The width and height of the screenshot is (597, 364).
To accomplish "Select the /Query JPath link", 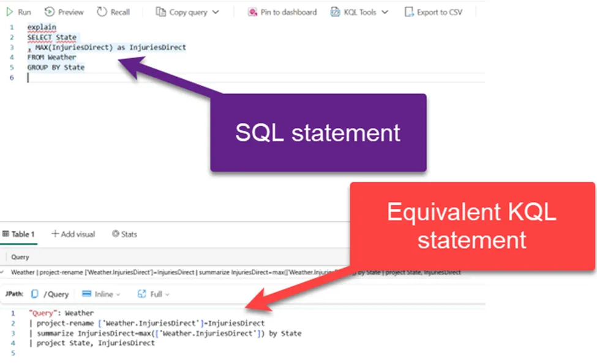I will (x=56, y=293).
